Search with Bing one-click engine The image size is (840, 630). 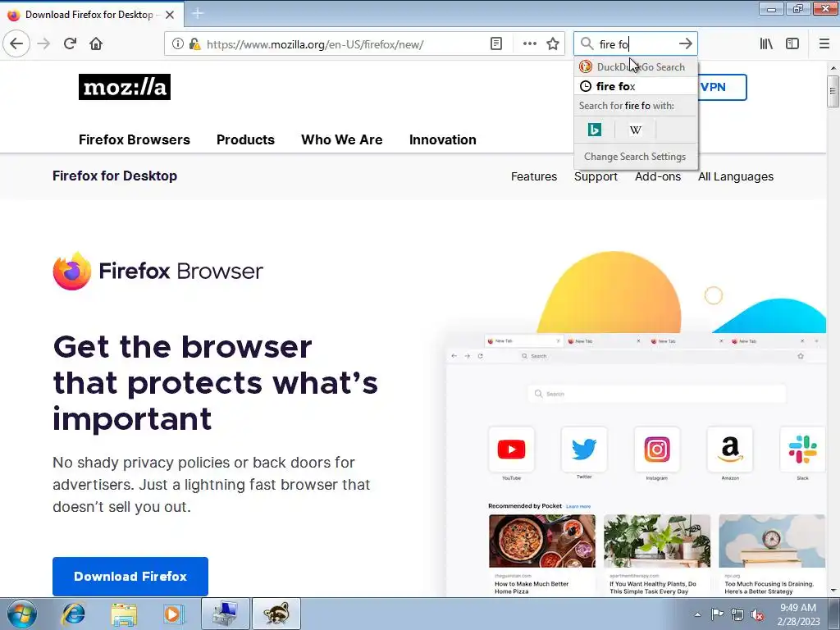click(x=595, y=130)
